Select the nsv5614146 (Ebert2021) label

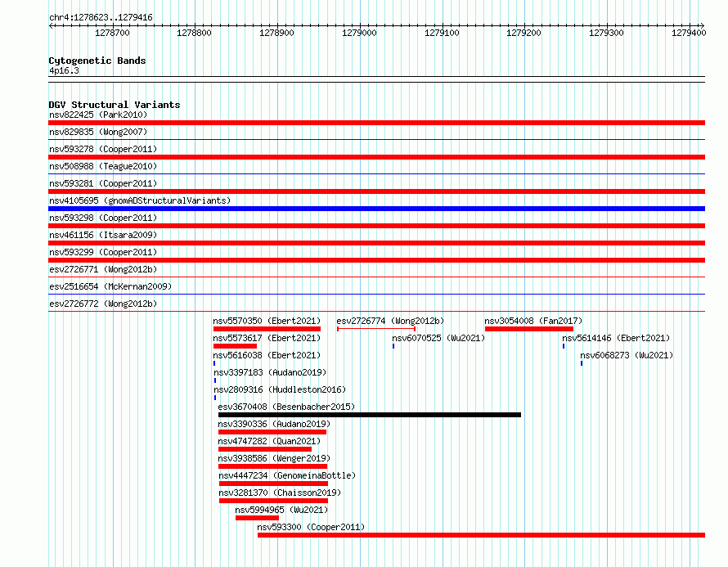point(616,338)
